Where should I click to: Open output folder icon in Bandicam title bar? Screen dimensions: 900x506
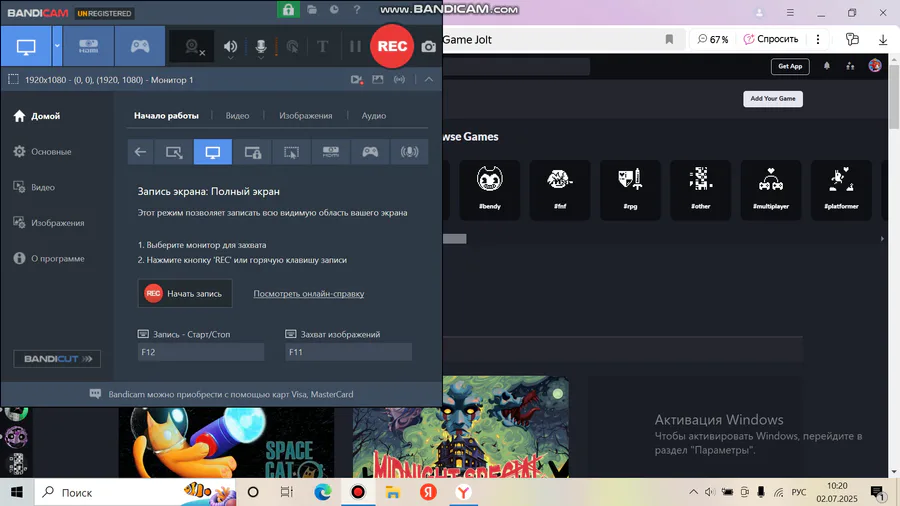312,10
